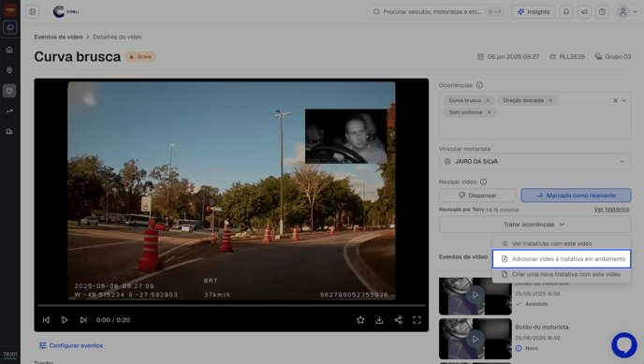Select Adicionar vídeo à tratativa em andamento

tap(562, 259)
